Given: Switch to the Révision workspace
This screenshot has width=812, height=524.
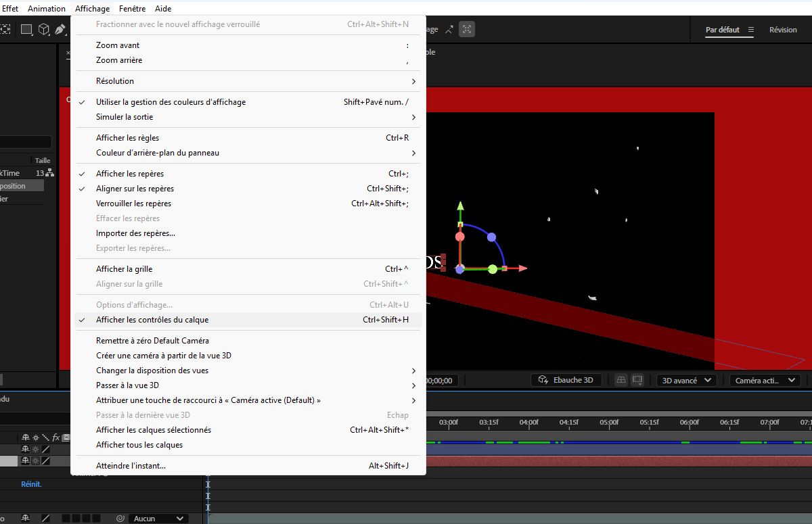Looking at the screenshot, I should pyautogui.click(x=783, y=30).
